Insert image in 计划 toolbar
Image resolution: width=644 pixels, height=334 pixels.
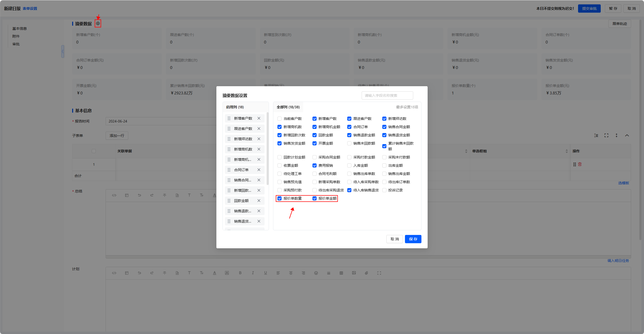(x=354, y=273)
